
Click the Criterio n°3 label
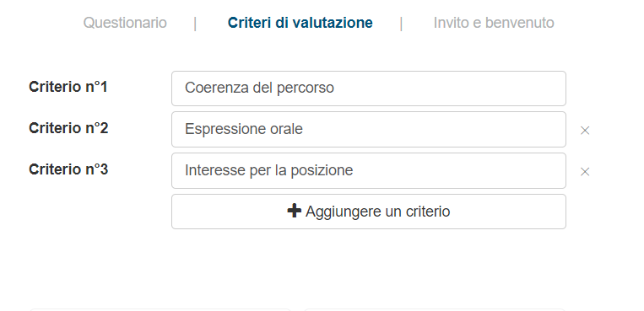(x=68, y=169)
